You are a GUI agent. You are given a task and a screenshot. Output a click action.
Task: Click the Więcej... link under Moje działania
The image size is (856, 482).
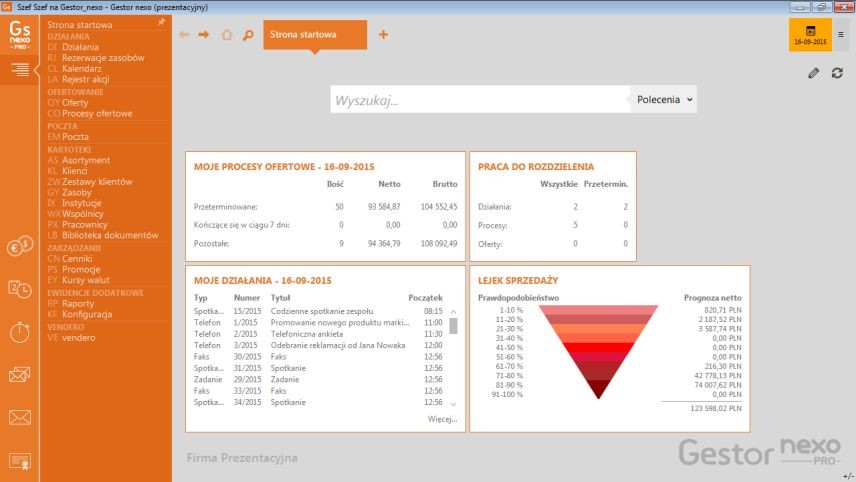(x=442, y=419)
